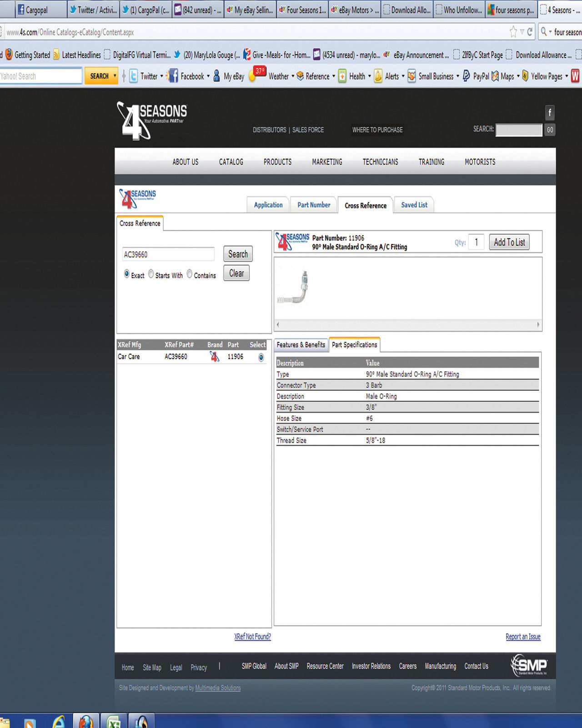This screenshot has height=728, width=582.
Task: Switch to the Part Number catalog tab
Action: (314, 205)
